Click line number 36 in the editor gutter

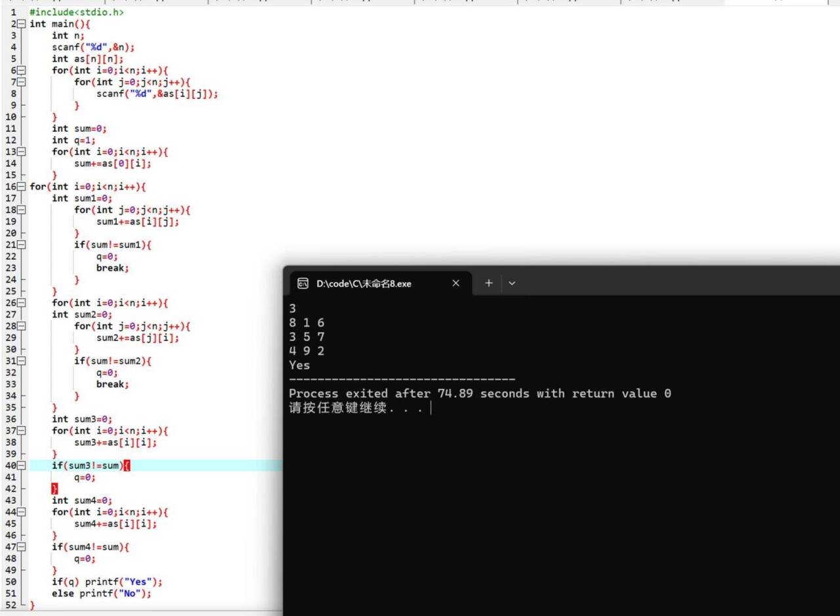10,419
